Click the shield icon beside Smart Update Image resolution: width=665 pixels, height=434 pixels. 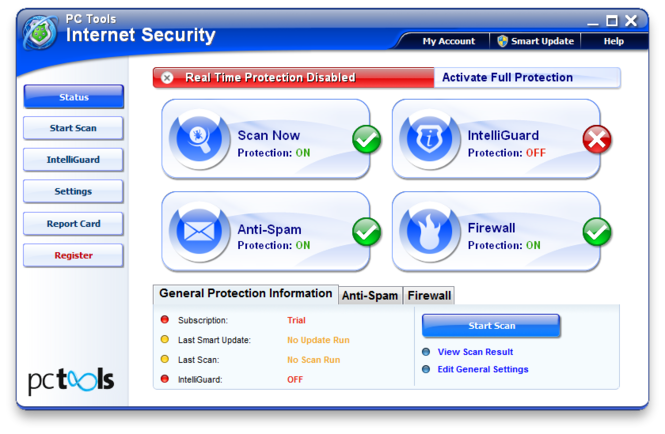tap(503, 41)
